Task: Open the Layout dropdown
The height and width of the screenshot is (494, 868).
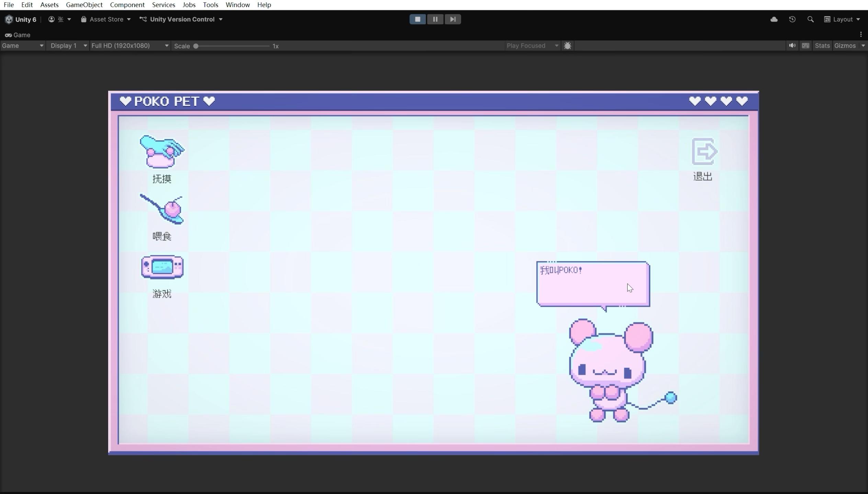Action: tap(842, 20)
